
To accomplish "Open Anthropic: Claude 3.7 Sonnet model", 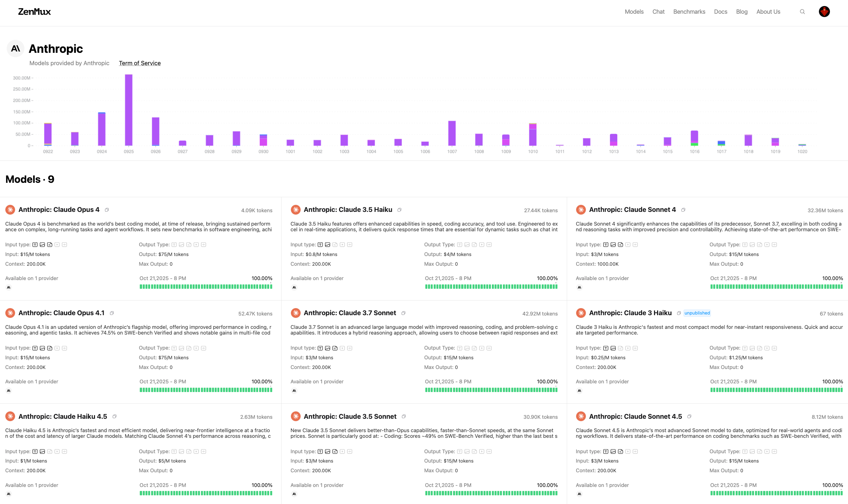I will [349, 313].
